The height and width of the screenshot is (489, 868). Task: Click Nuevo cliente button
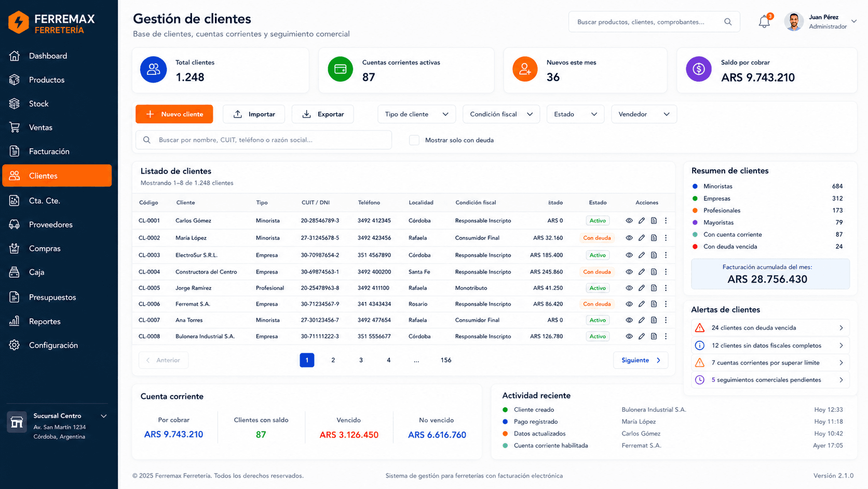(174, 114)
